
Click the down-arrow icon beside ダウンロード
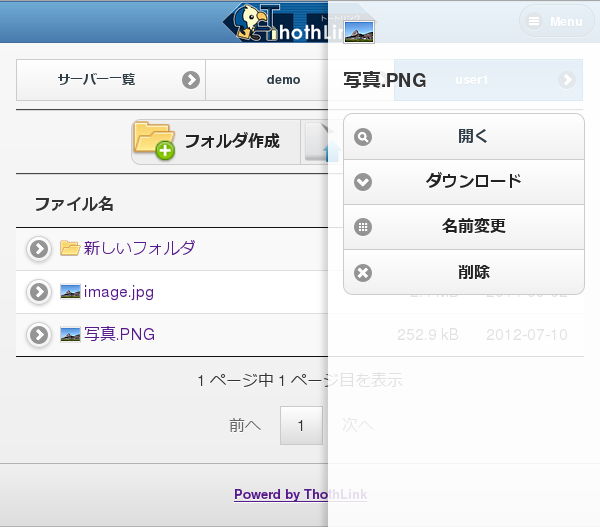[363, 182]
